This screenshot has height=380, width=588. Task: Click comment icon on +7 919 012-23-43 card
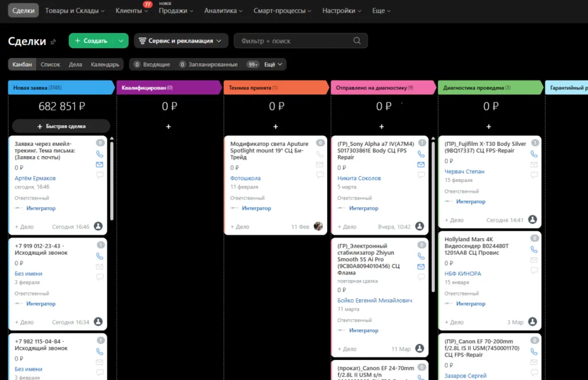99,277
